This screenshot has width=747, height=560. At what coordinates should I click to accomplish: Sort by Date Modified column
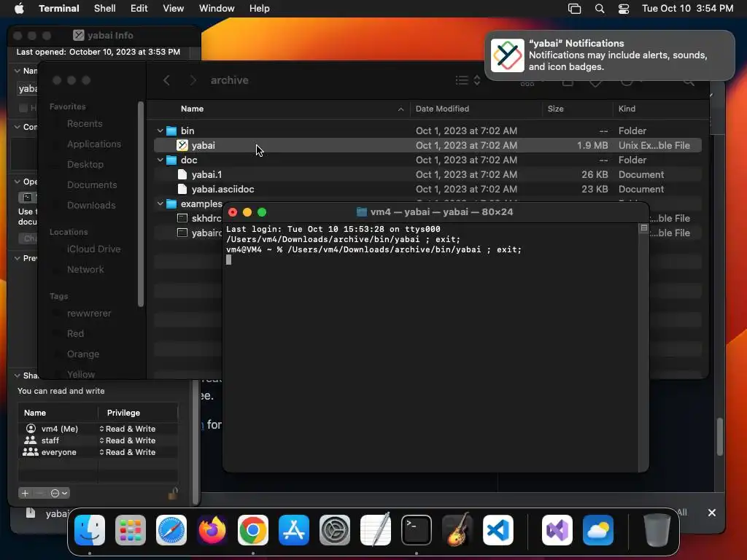coord(442,109)
